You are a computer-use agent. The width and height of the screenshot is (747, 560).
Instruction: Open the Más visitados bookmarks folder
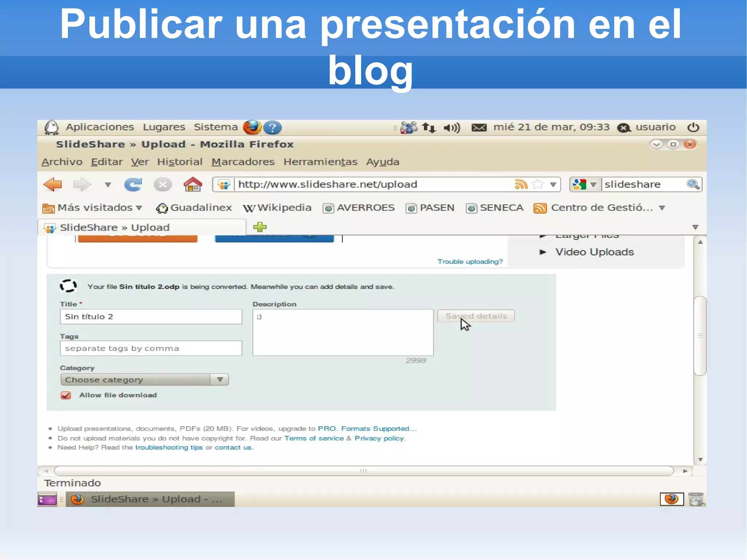click(x=92, y=208)
